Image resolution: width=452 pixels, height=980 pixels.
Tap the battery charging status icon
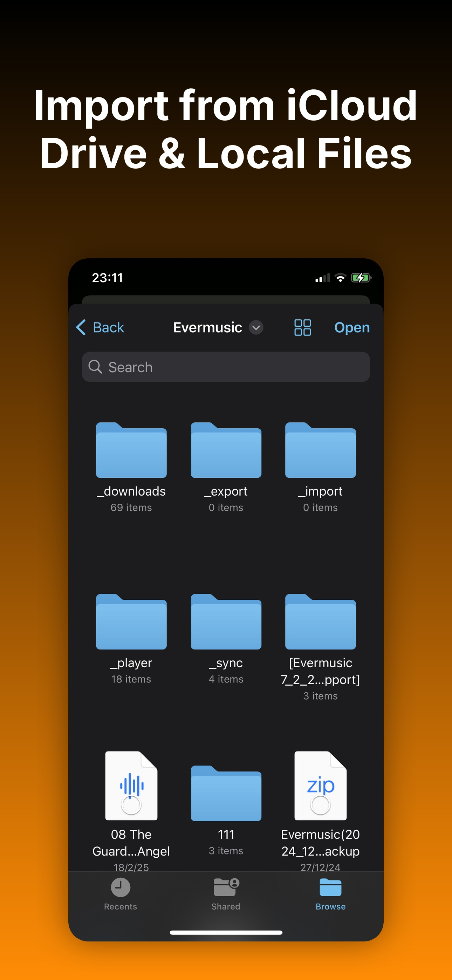click(x=361, y=278)
